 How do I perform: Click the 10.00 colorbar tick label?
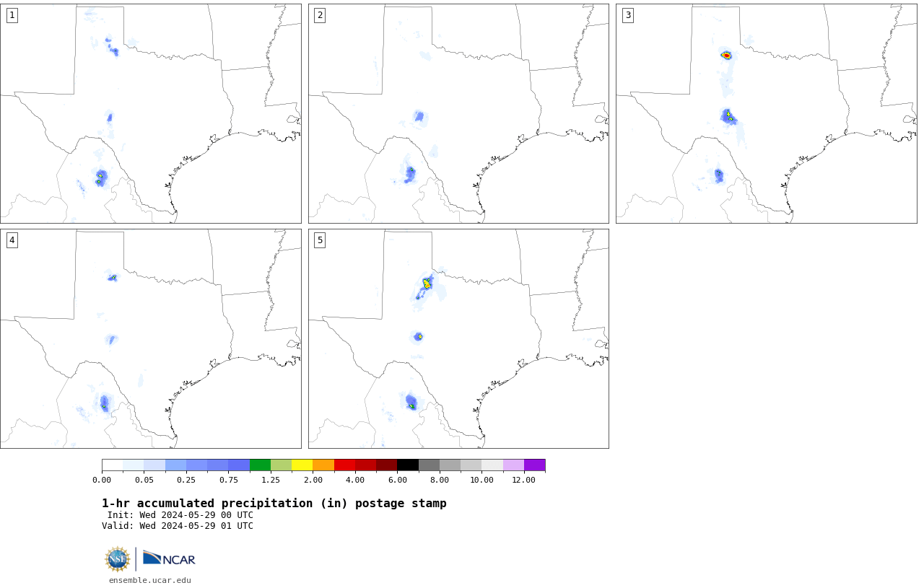[482, 480]
